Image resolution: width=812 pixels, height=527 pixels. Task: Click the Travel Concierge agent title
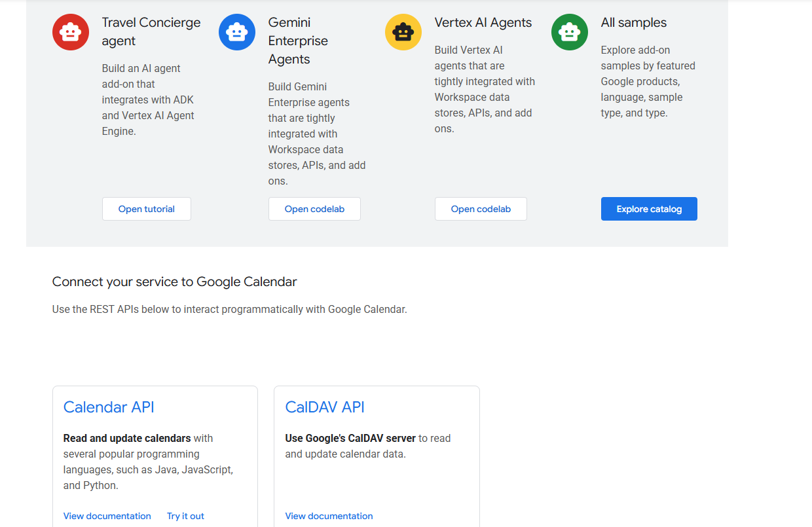[x=151, y=31]
